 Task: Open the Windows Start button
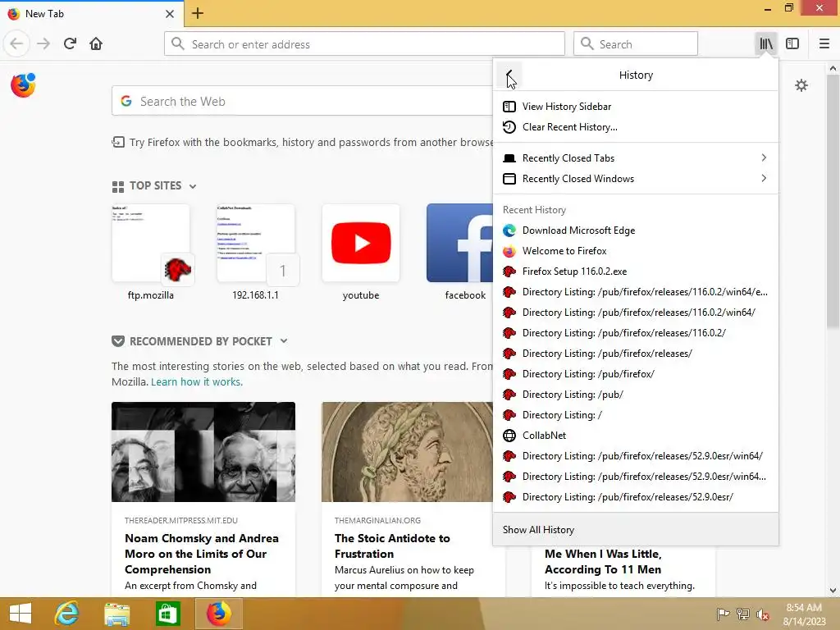[21, 614]
